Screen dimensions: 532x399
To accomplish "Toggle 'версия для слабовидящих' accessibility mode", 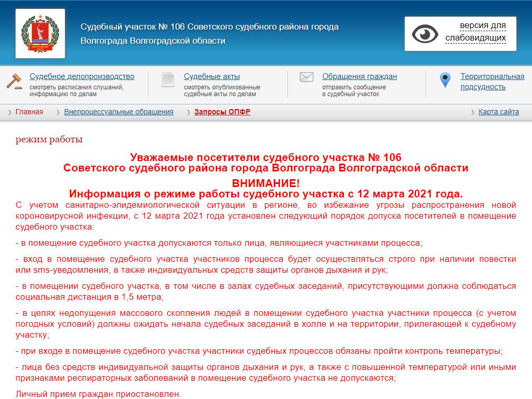I will coord(475,32).
